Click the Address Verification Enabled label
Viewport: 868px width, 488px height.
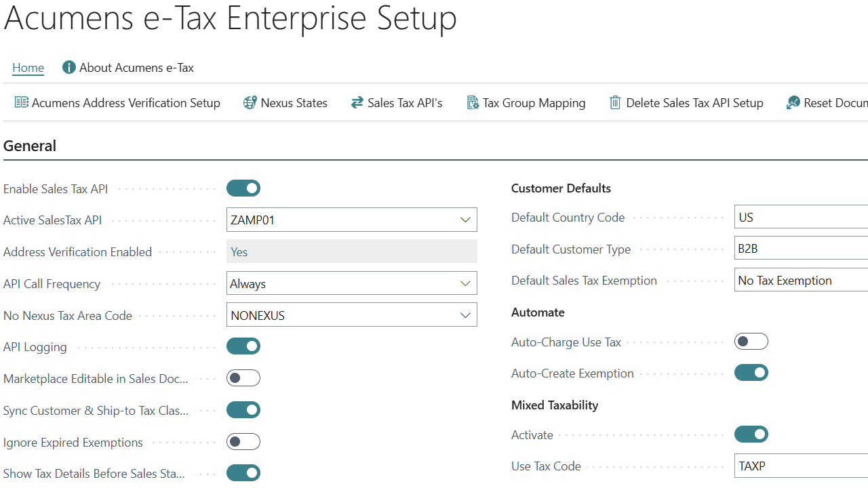pos(77,252)
